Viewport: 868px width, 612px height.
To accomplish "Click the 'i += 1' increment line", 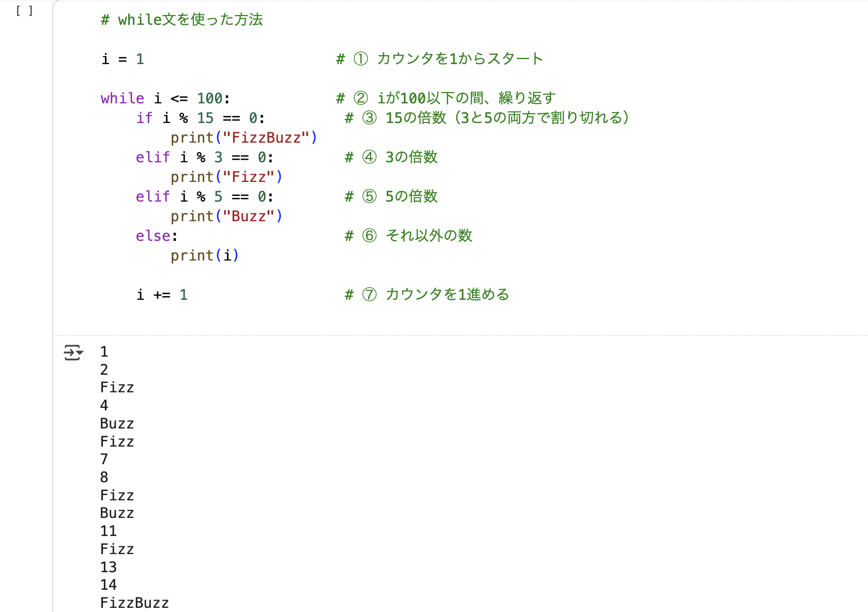I will tap(161, 295).
